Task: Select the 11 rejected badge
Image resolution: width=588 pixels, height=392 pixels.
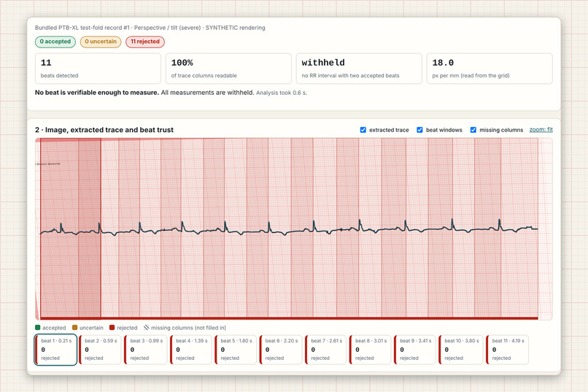Action: [x=145, y=42]
